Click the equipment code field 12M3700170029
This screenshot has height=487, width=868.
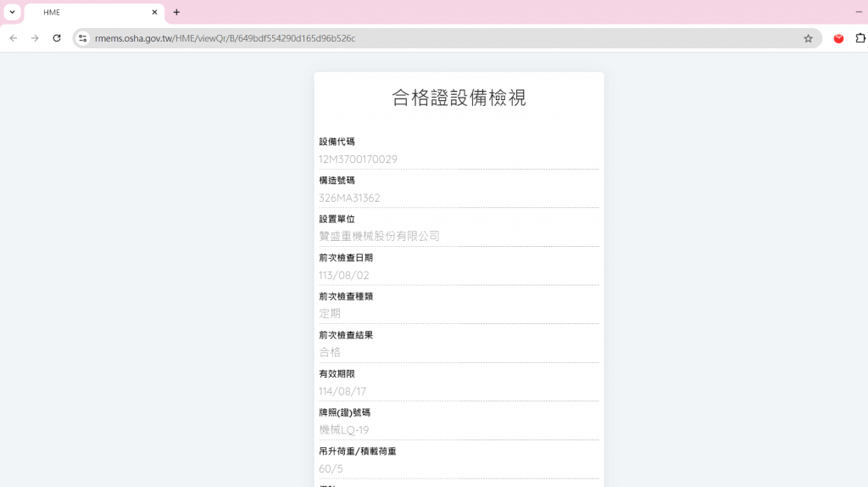coord(459,160)
